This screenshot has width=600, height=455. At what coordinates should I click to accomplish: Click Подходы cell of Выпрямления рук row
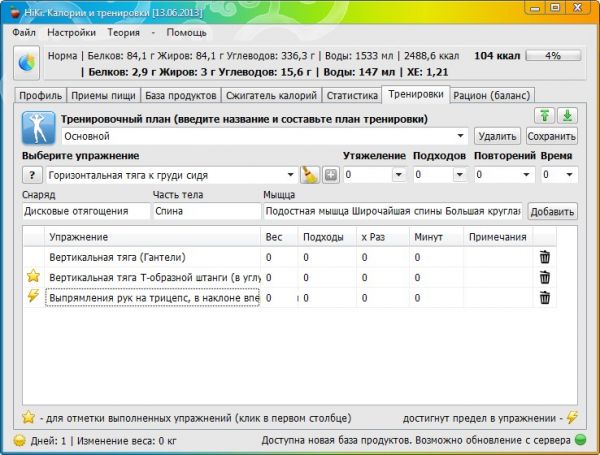pyautogui.click(x=327, y=298)
